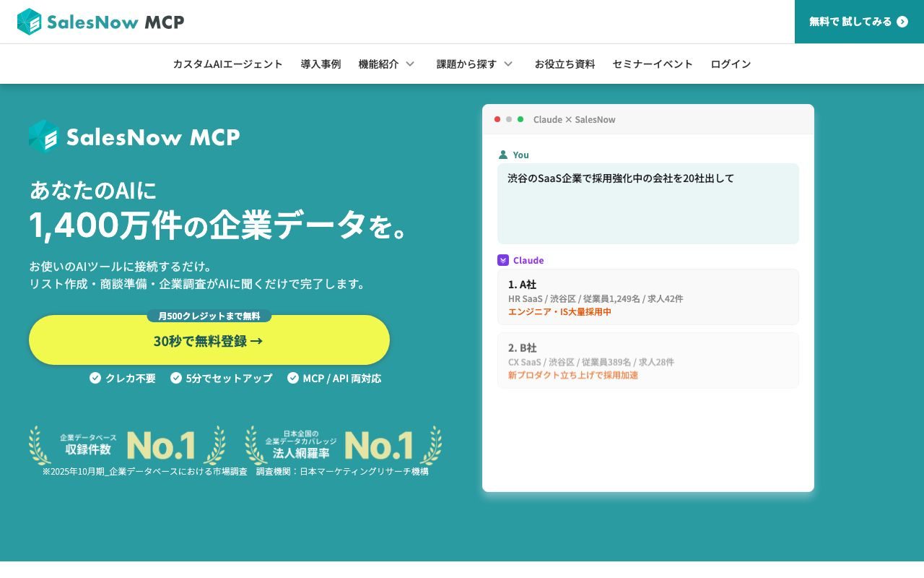Click the green dot in the Claude × SalesNow window

pyautogui.click(x=520, y=119)
